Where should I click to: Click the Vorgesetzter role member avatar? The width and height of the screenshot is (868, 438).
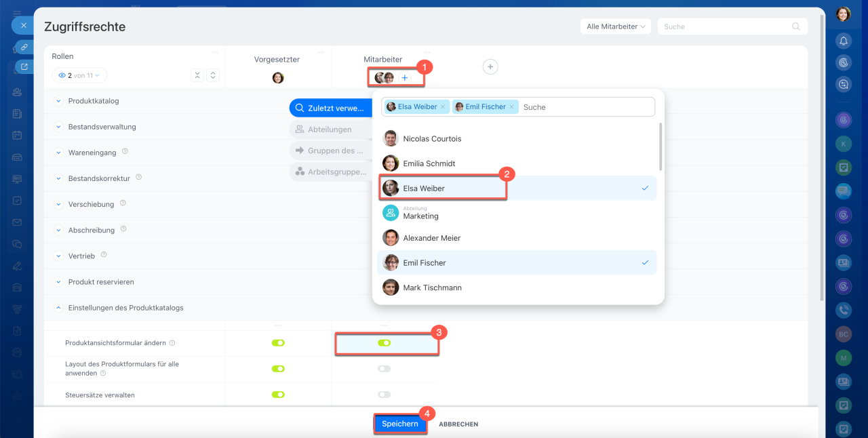pos(278,78)
